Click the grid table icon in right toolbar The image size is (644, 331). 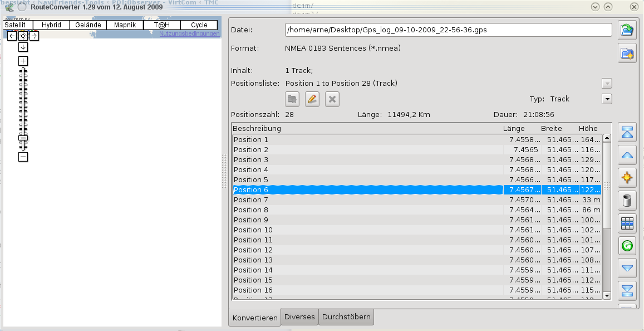[x=627, y=223]
